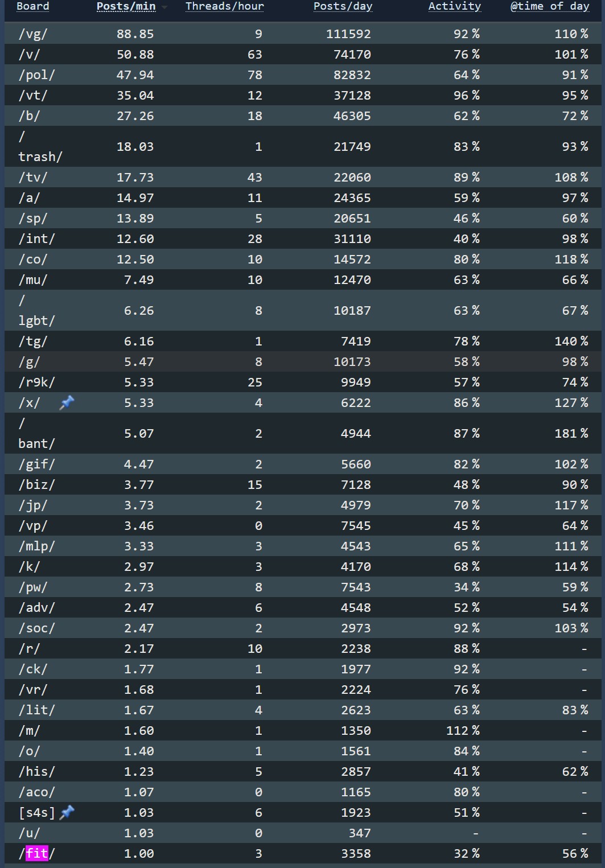Click the 112 % activity value
Image resolution: width=605 pixels, height=868 pixels.
[x=463, y=731]
